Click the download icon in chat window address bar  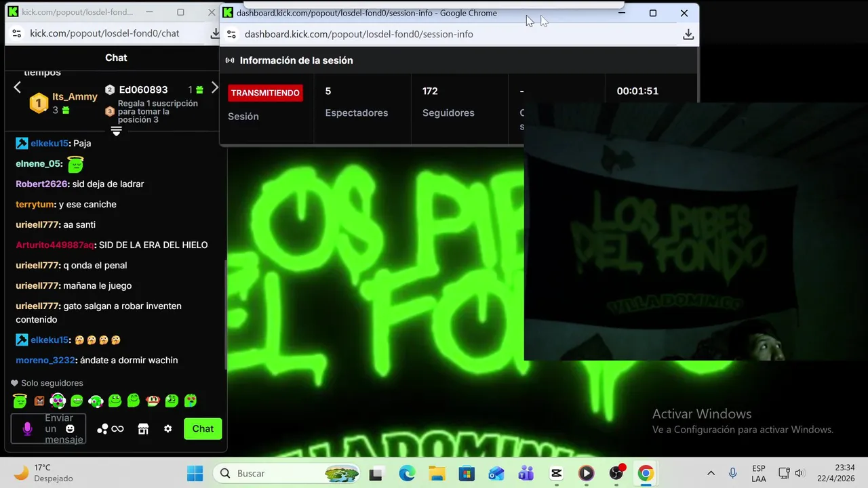(x=215, y=33)
